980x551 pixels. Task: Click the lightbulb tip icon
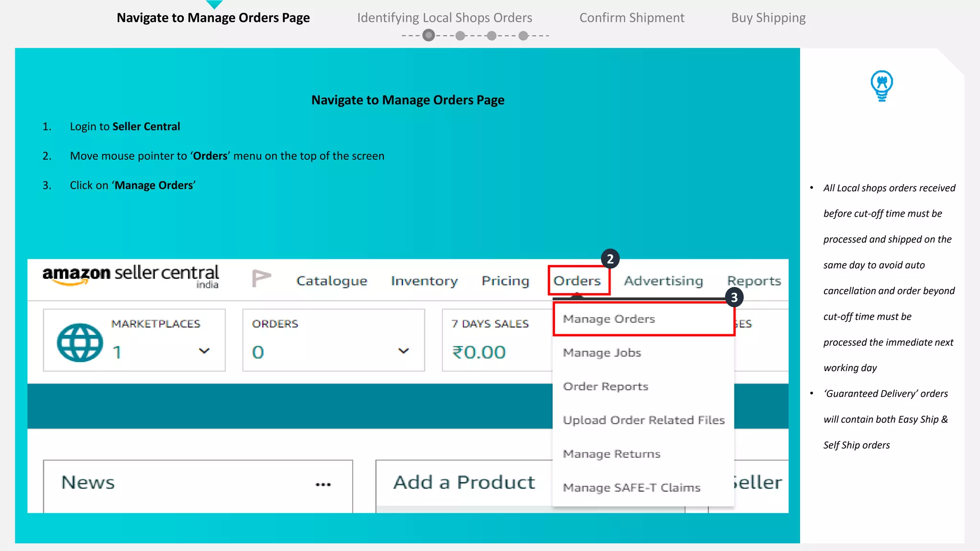coord(881,85)
